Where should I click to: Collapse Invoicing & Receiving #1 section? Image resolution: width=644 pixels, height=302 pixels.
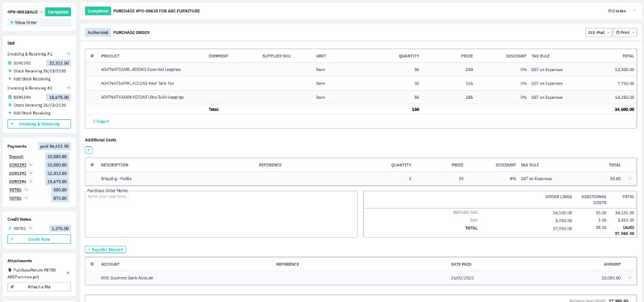click(x=68, y=53)
